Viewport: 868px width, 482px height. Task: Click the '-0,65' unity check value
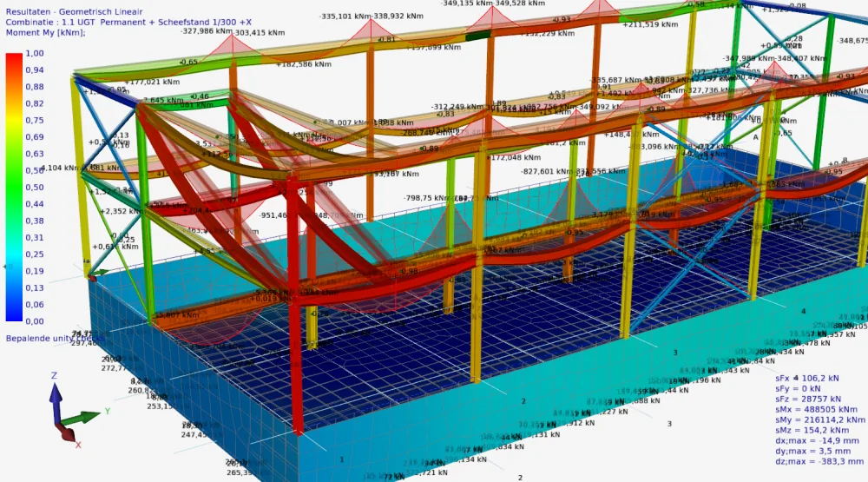[x=188, y=62]
